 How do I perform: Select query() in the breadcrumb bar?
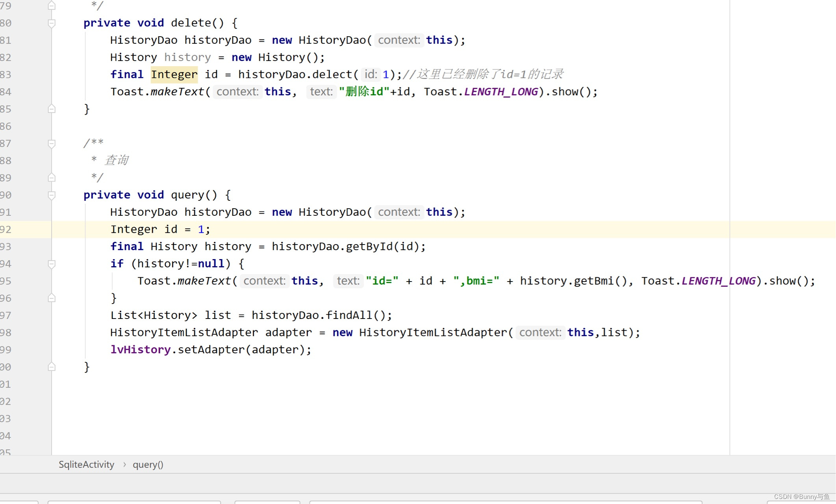tap(148, 465)
